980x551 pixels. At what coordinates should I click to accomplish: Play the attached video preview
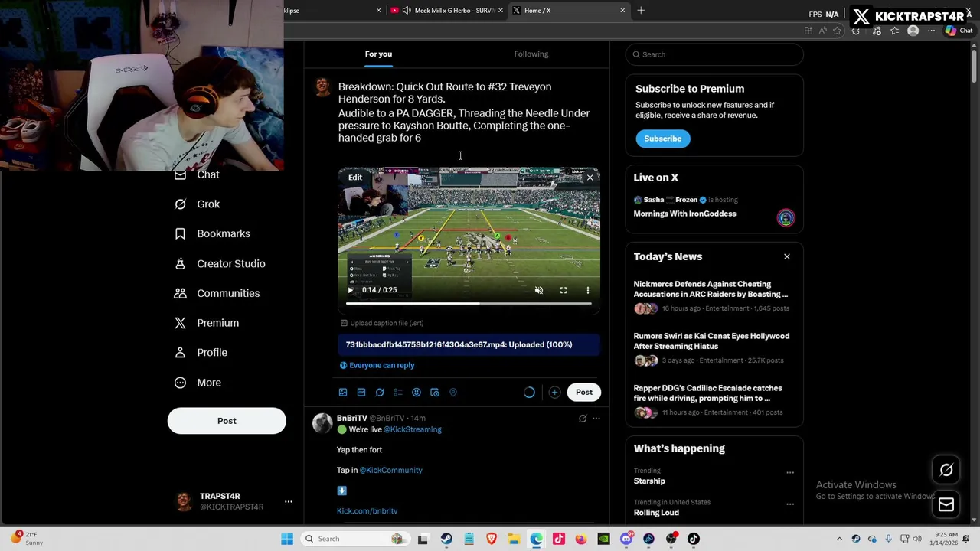(x=351, y=290)
